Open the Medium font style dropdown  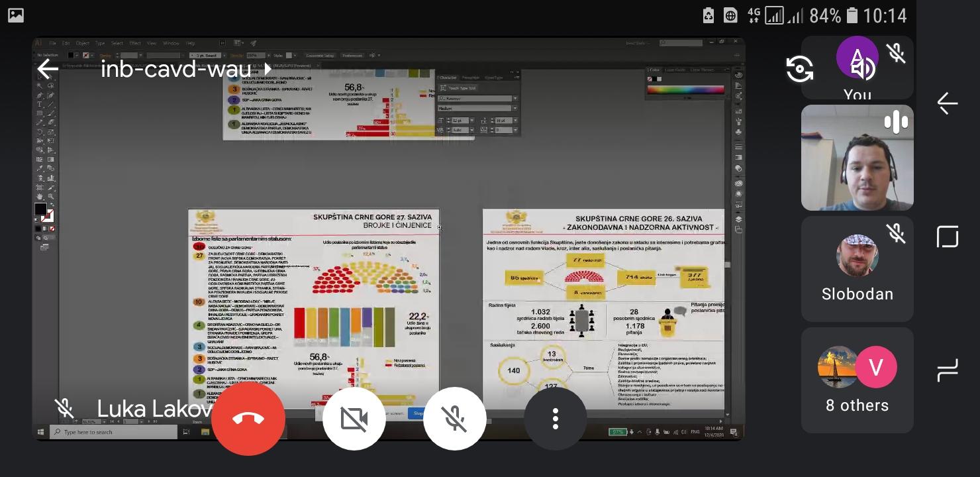click(x=514, y=108)
